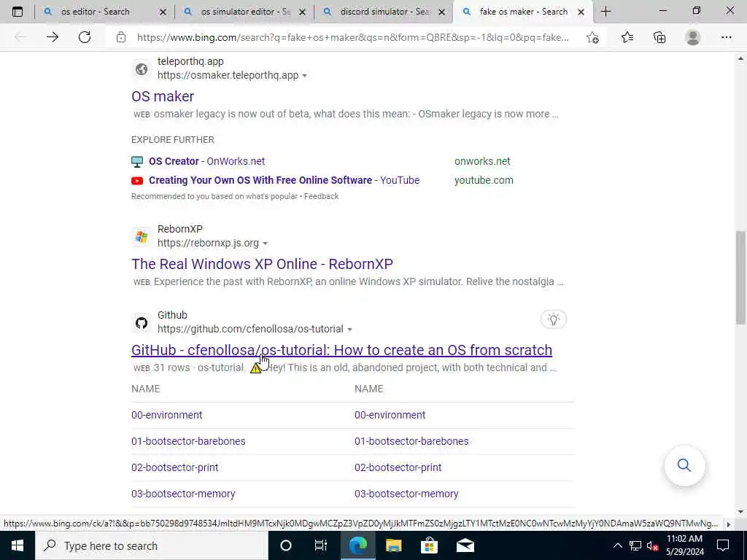Image resolution: width=747 pixels, height=560 pixels.
Task: Open Settings and more ellipsis menu
Action: 727,37
